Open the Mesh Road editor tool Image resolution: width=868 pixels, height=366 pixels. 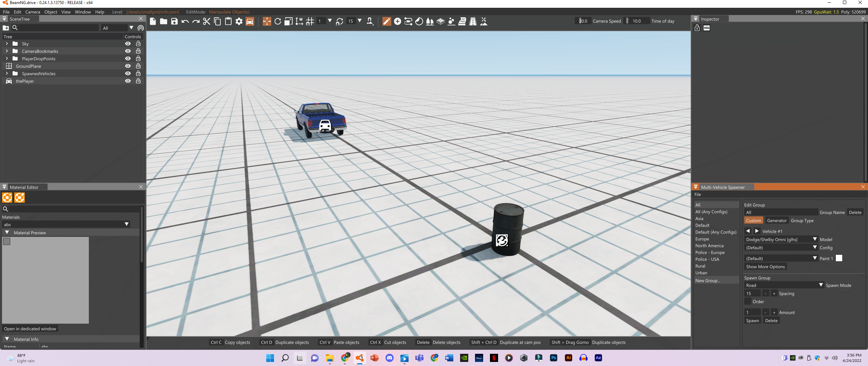click(440, 21)
